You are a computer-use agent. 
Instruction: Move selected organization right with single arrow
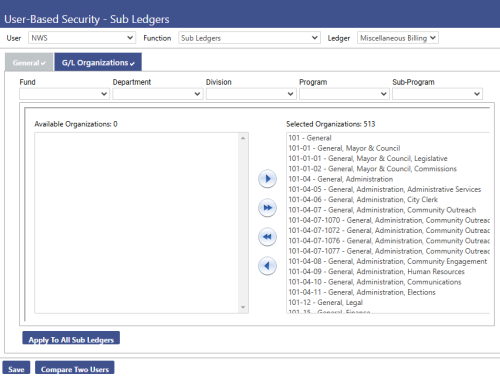pyautogui.click(x=267, y=179)
